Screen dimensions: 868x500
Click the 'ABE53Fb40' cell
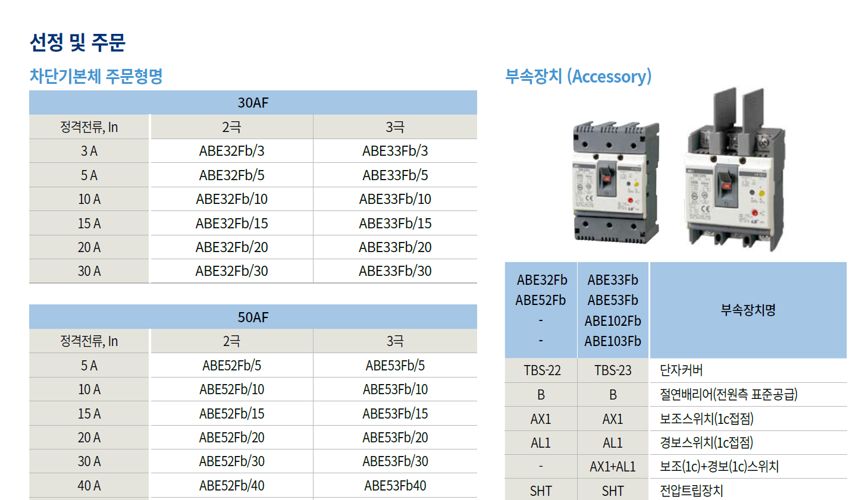click(x=395, y=486)
